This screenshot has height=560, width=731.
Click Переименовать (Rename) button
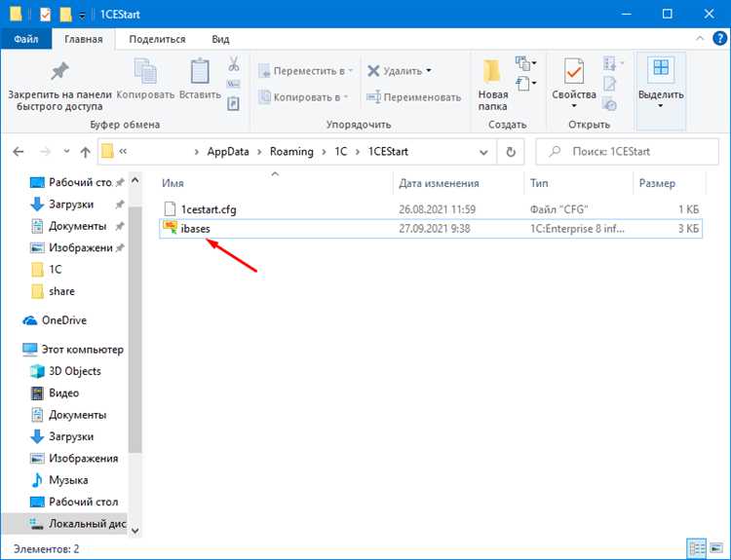[x=413, y=97]
